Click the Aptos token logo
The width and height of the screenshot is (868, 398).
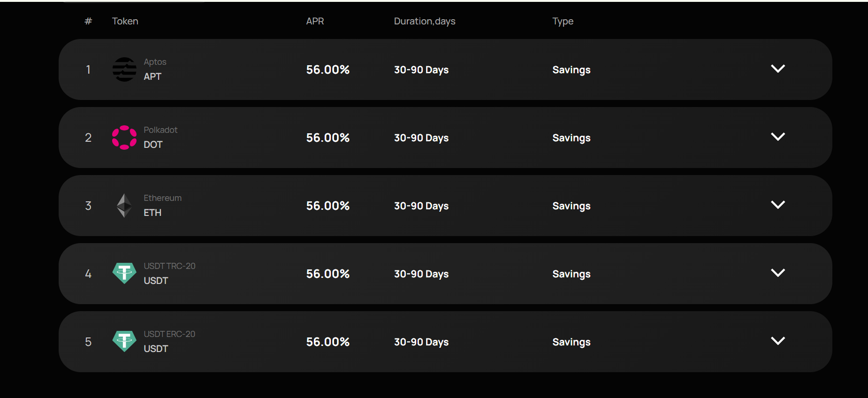[x=124, y=69]
